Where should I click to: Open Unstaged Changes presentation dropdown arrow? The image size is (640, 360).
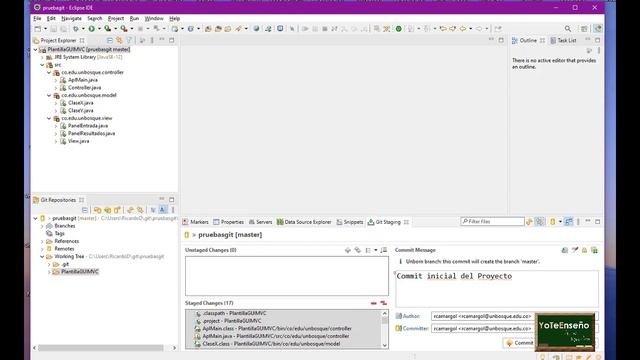tap(376, 250)
